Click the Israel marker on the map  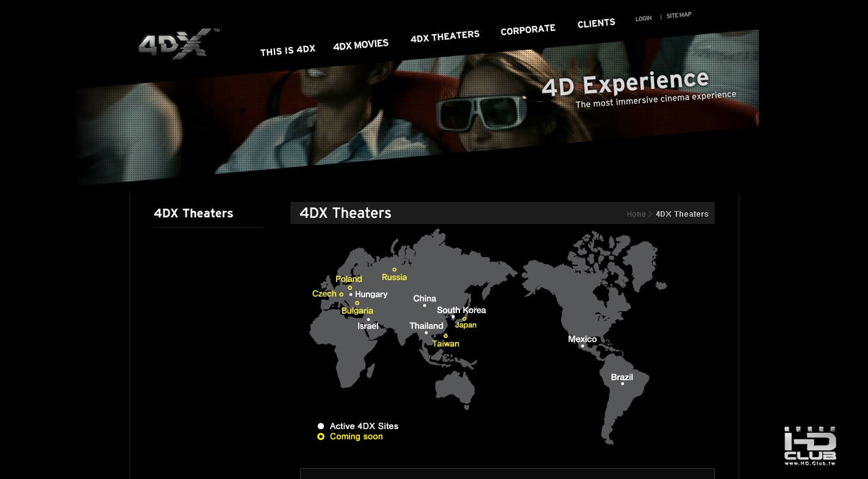tap(368, 319)
